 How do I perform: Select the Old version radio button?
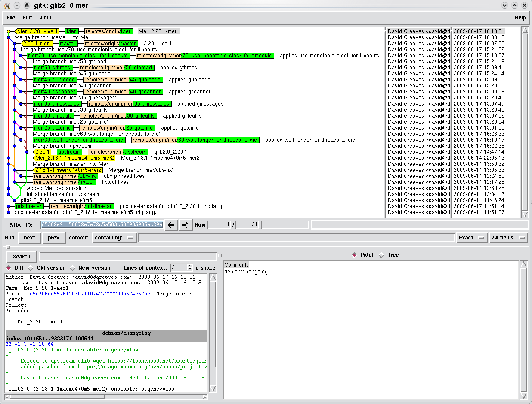pos(31,268)
